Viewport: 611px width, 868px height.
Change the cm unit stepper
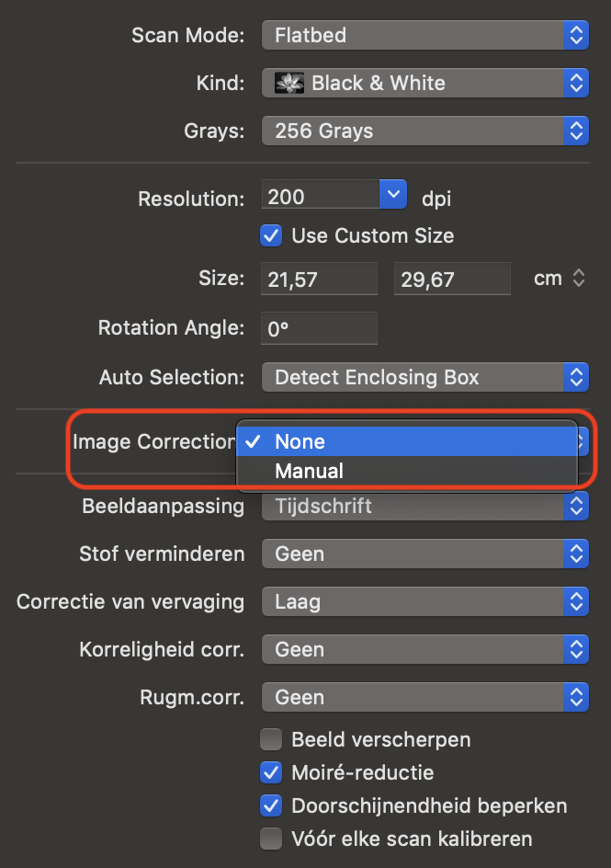[578, 278]
